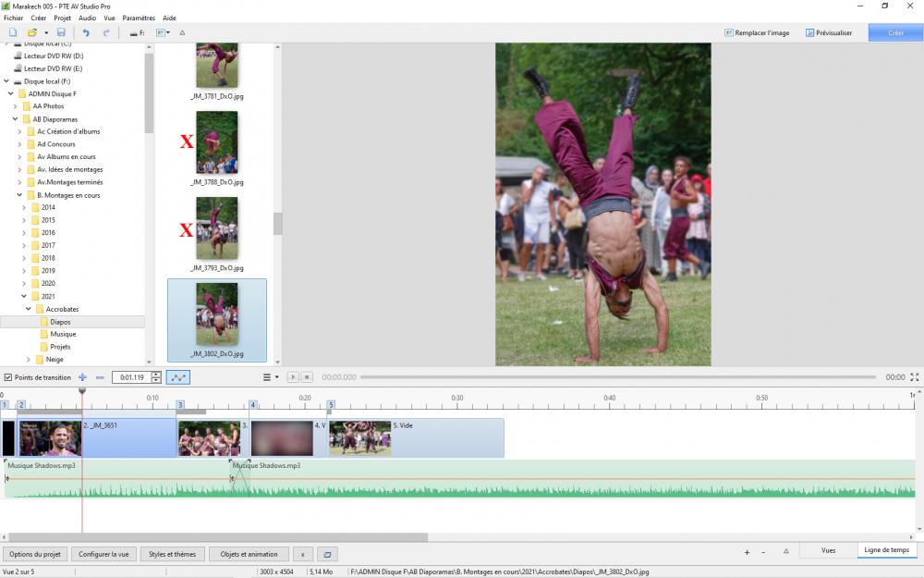The height and width of the screenshot is (578, 924).
Task: Save the project with the floppy disk icon
Action: 61,32
